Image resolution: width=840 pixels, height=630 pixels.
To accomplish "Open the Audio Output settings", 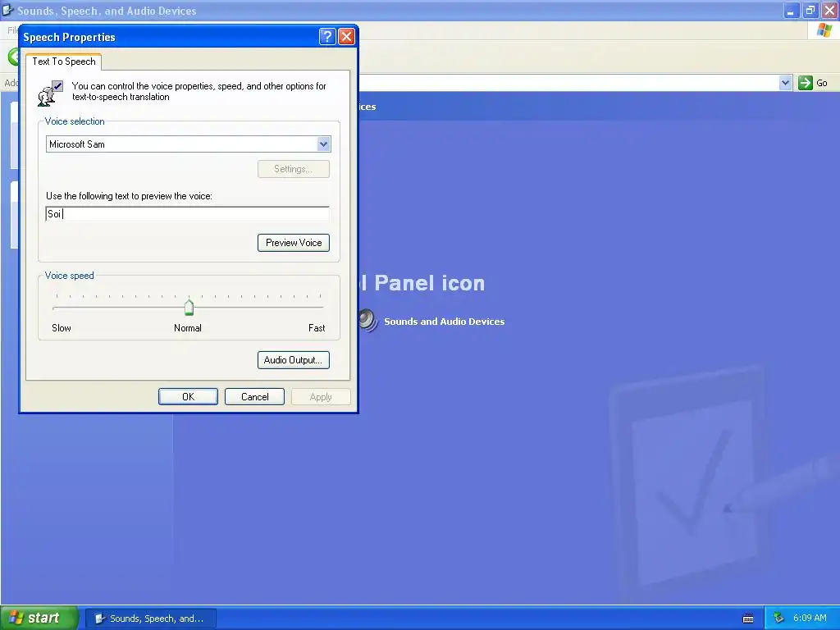I will tap(294, 360).
